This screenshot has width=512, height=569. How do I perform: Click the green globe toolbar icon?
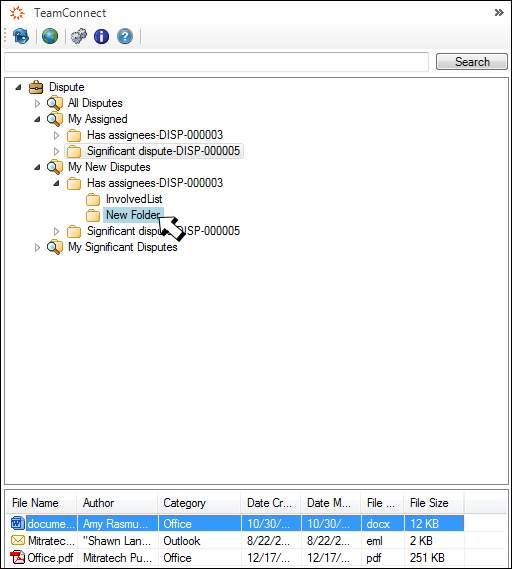coord(50,36)
